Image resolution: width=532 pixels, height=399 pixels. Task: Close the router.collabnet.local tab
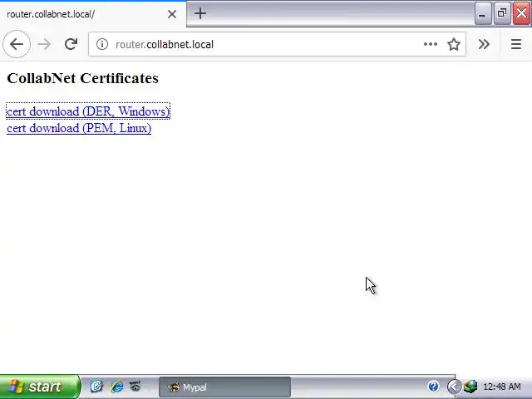point(172,14)
